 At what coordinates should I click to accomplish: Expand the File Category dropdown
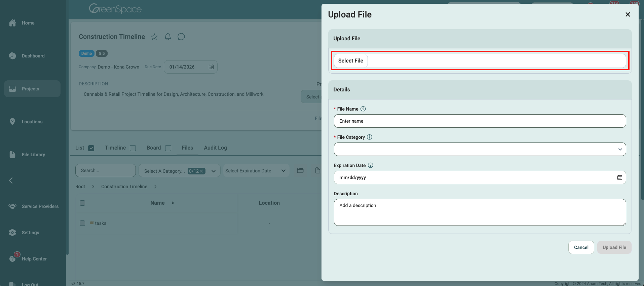coord(480,149)
